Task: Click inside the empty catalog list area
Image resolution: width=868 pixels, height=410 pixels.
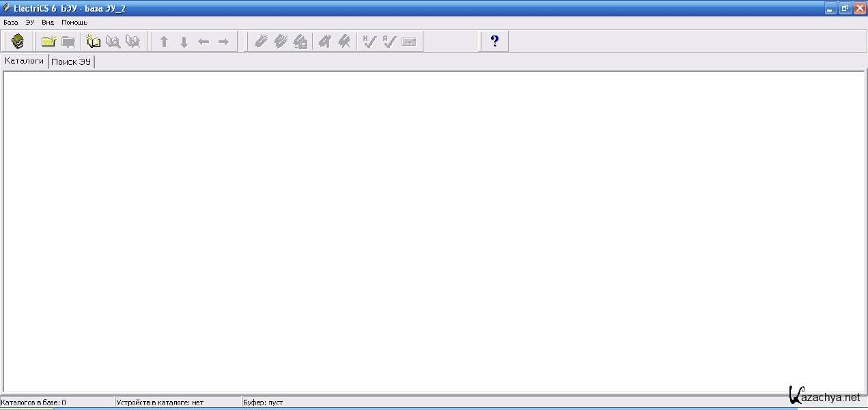Action: [434, 232]
